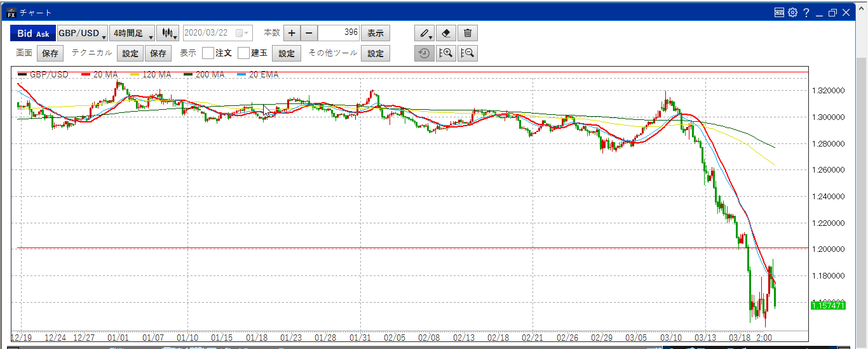Click the green current price label 1.157471

coord(827,306)
